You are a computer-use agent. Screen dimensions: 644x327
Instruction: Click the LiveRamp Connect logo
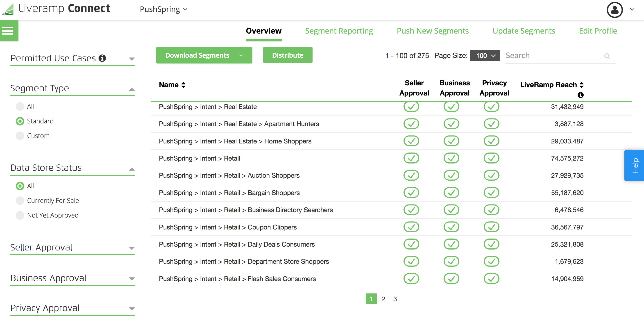56,9
